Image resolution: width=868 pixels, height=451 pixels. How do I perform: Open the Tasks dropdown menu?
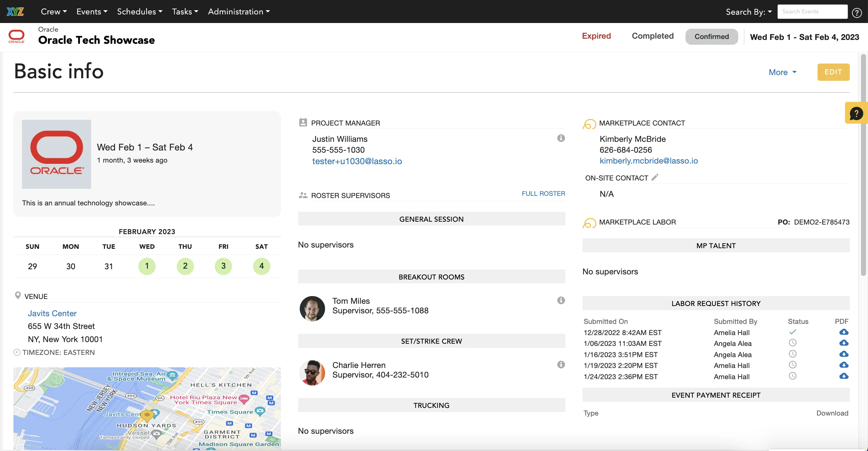coord(185,11)
